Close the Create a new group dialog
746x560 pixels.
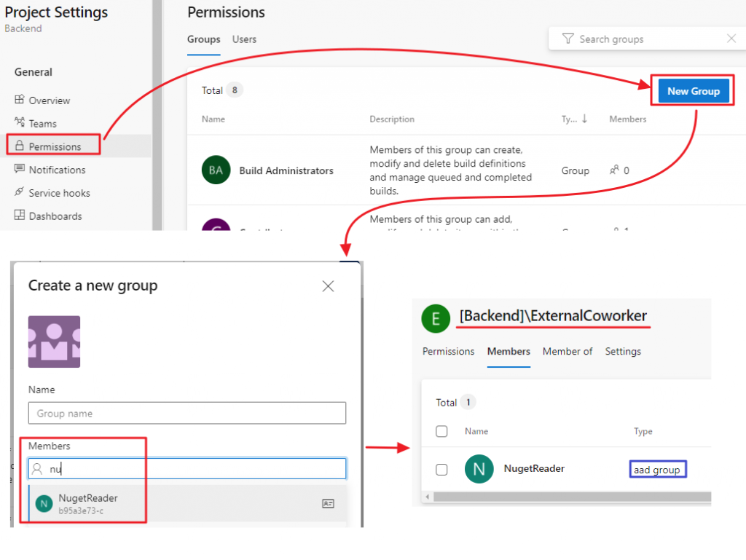[328, 286]
